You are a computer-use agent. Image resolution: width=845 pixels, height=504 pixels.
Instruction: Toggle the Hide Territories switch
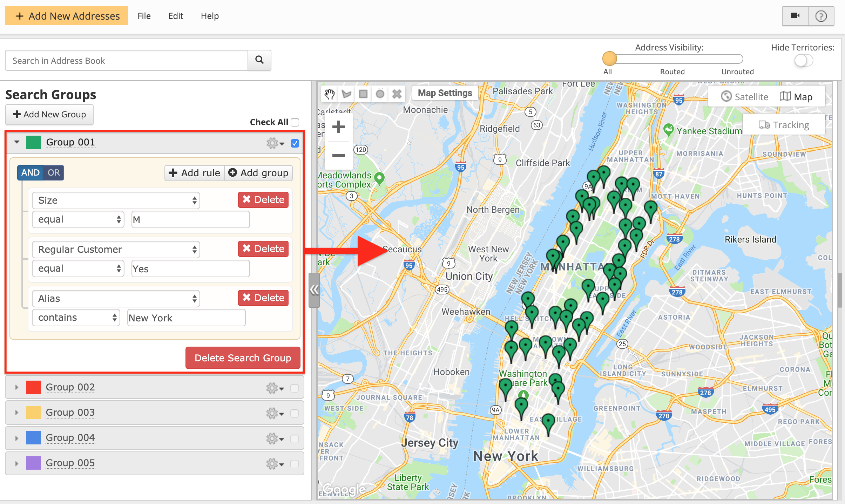[803, 61]
